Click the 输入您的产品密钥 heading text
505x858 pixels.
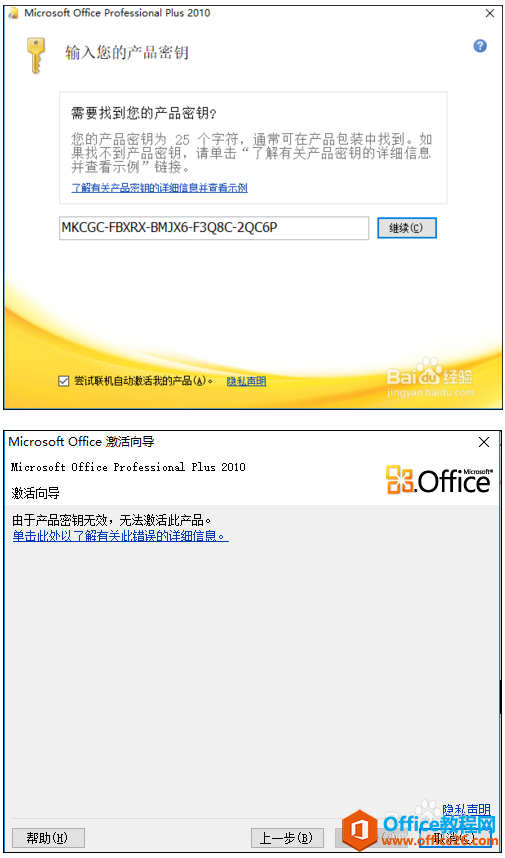[127, 53]
